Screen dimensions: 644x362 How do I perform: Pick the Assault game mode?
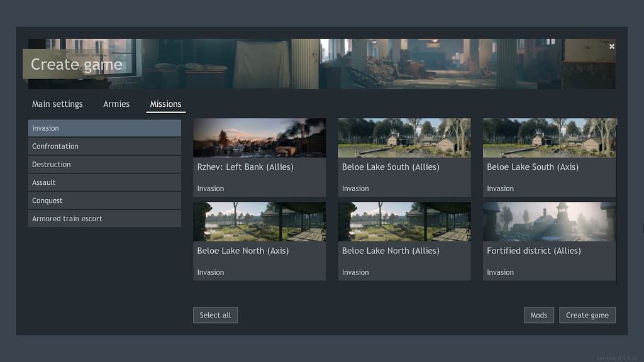click(x=104, y=182)
